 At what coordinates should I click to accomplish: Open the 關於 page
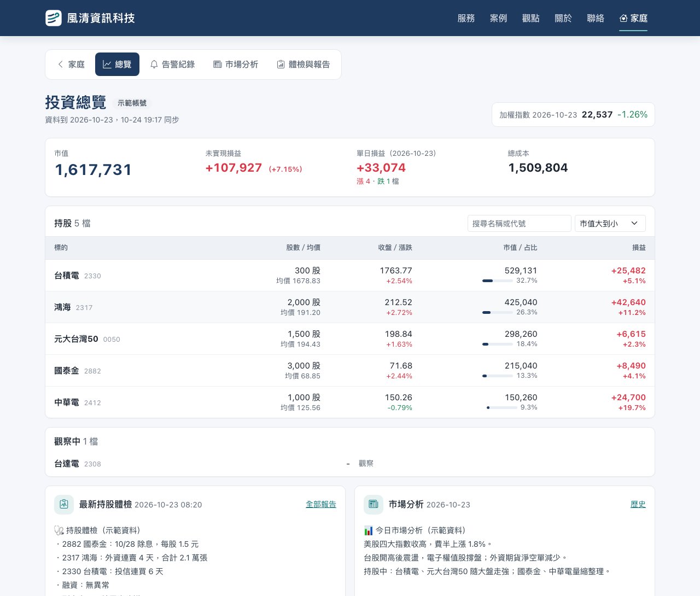click(x=563, y=19)
